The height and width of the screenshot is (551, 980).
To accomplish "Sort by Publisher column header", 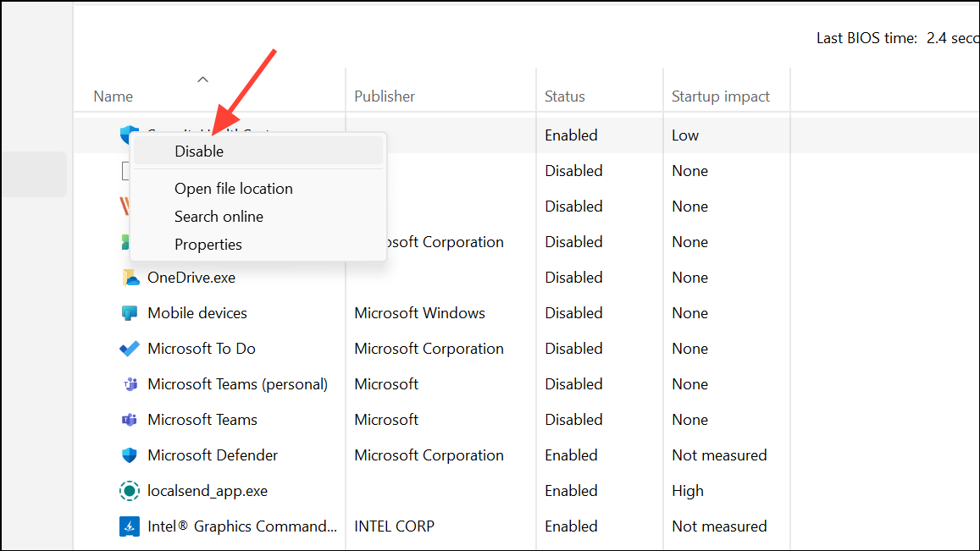I will tap(385, 96).
